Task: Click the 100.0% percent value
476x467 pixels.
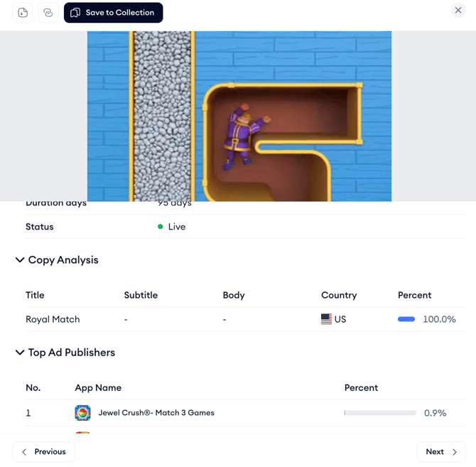Action: pyautogui.click(x=439, y=319)
